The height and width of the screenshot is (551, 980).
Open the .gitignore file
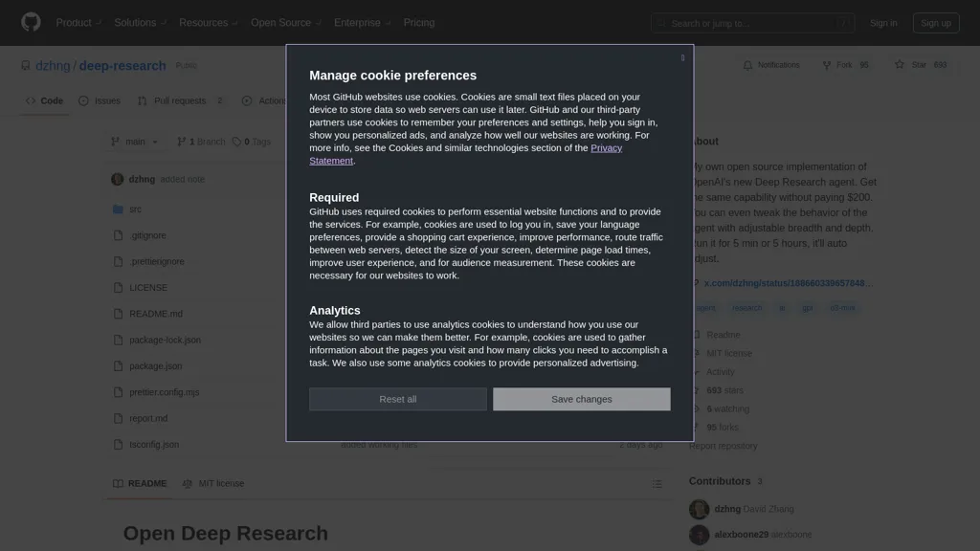coord(147,235)
